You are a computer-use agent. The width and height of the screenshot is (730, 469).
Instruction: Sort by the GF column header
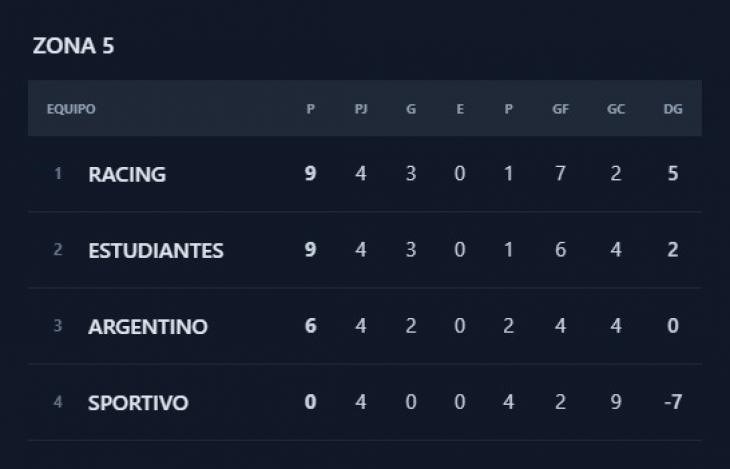tap(560, 109)
